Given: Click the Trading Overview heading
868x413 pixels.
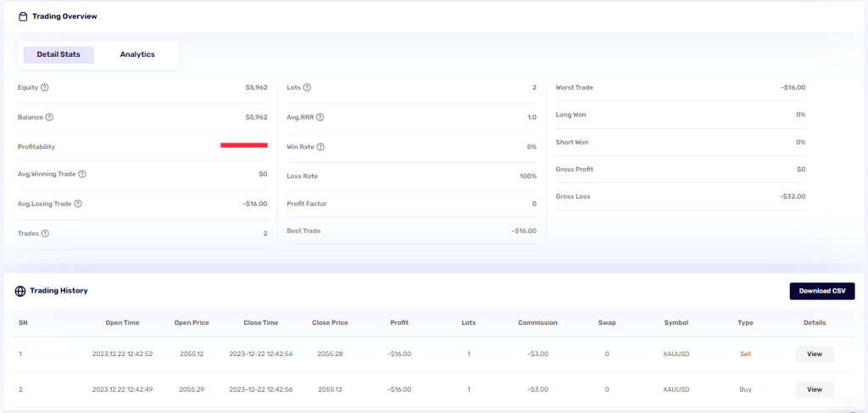Looking at the screenshot, I should point(64,17).
